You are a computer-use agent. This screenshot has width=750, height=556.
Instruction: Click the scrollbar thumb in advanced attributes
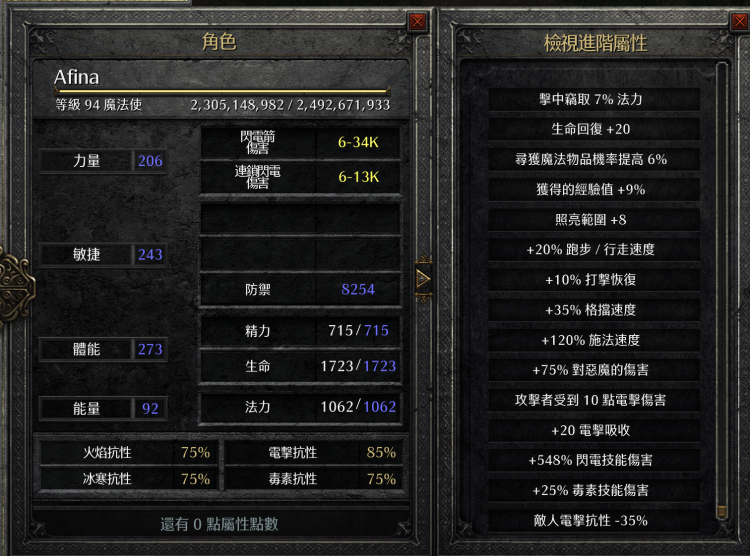pos(722,512)
